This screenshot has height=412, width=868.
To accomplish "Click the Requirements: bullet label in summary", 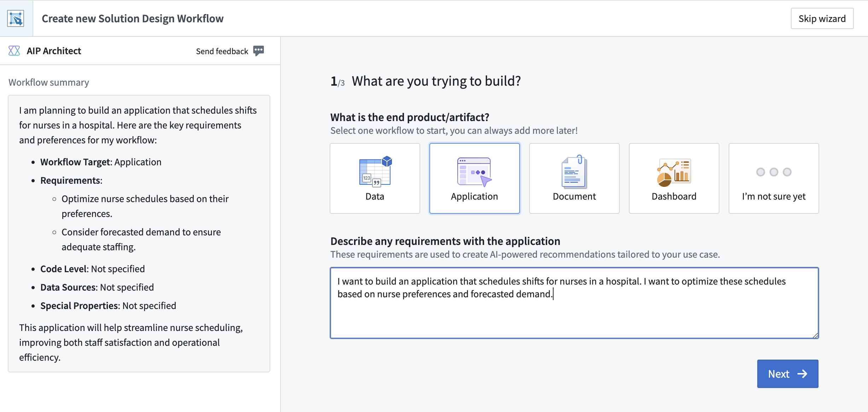I will coord(71,181).
